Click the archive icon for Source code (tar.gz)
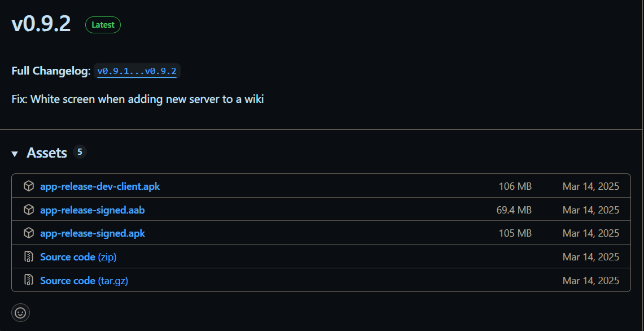 pos(29,280)
